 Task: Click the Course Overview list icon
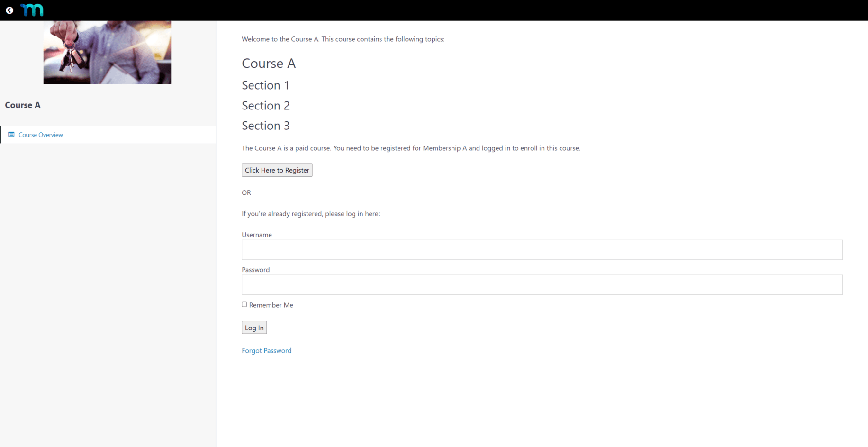tap(11, 135)
